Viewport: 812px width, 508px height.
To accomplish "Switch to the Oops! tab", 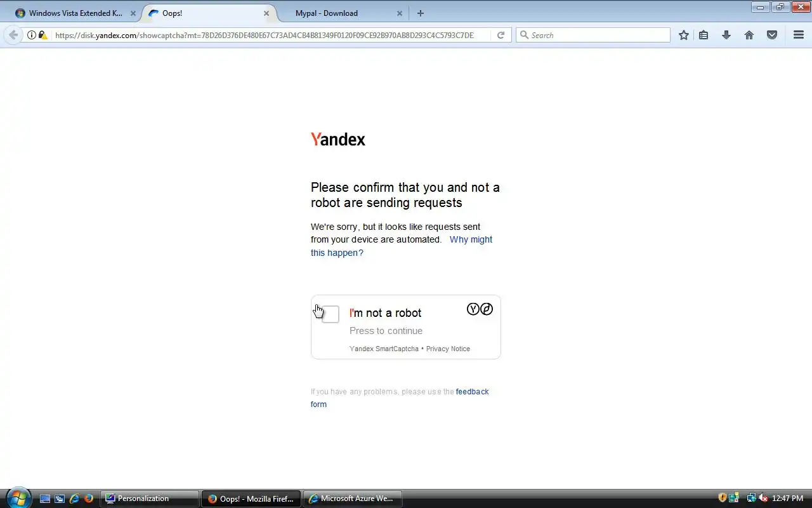I will 209,13.
